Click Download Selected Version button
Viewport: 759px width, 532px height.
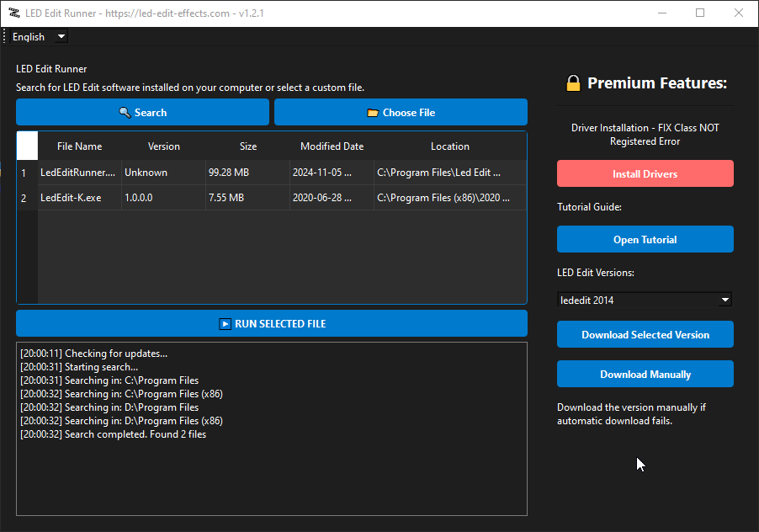645,335
